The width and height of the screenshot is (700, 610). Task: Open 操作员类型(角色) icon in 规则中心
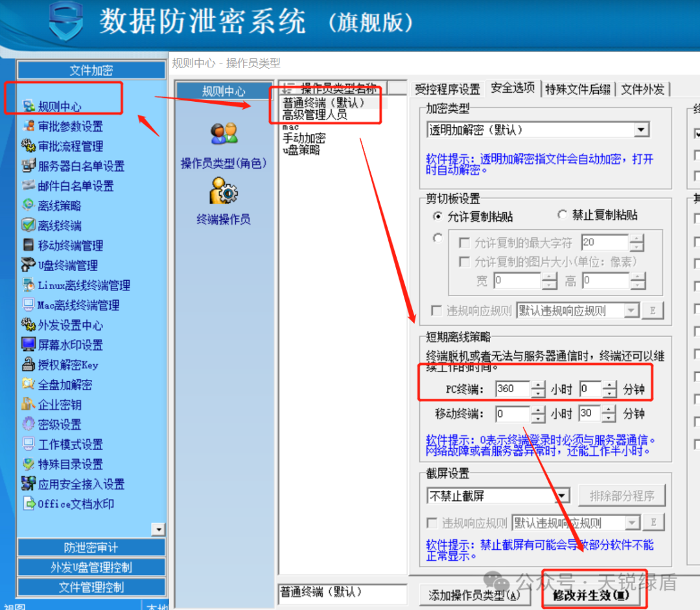point(224,134)
